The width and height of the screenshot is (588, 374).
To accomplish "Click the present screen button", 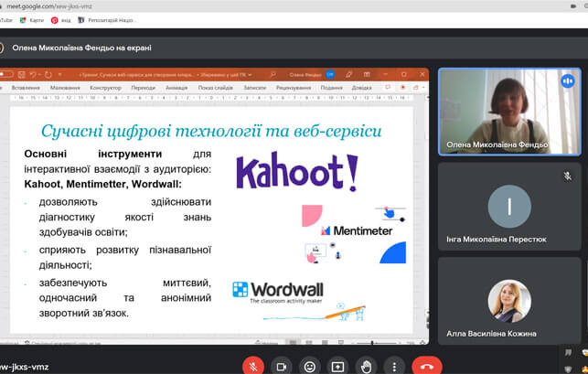I will click(x=337, y=366).
